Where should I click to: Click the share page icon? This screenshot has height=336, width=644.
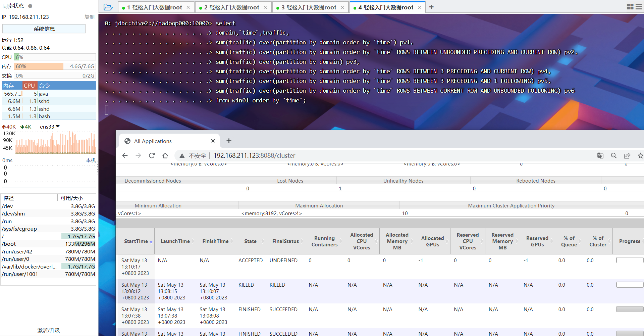(x=627, y=155)
